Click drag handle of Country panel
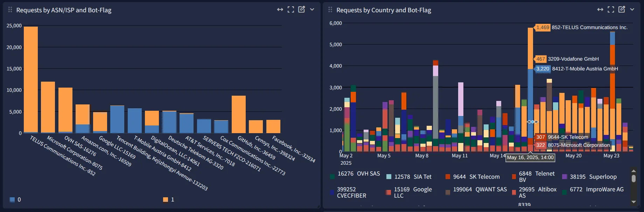644x212 pixels. tap(330, 10)
